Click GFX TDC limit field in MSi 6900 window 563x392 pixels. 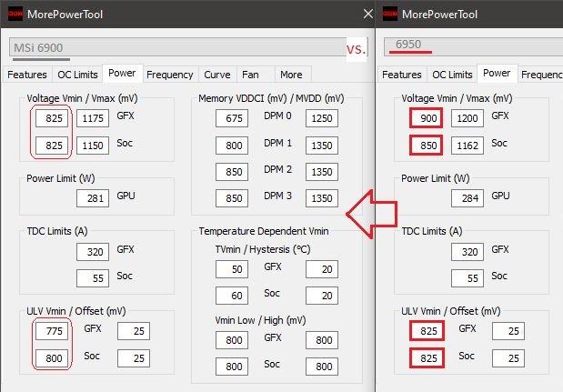pyautogui.click(x=93, y=252)
